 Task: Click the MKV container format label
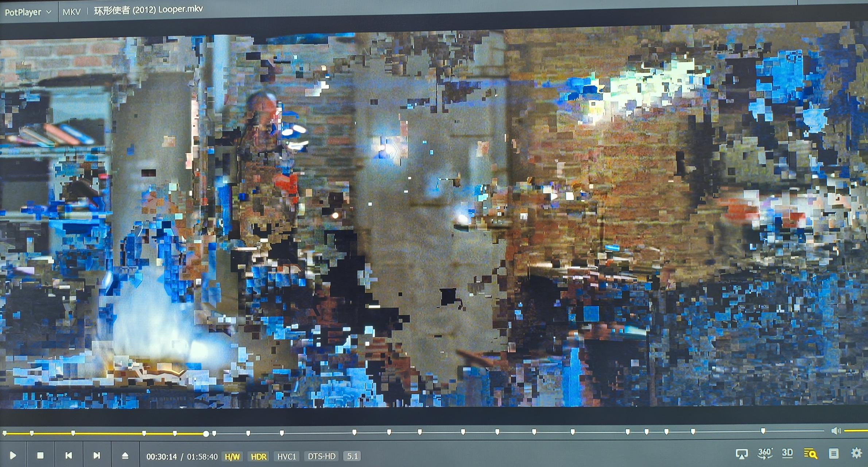(71, 12)
